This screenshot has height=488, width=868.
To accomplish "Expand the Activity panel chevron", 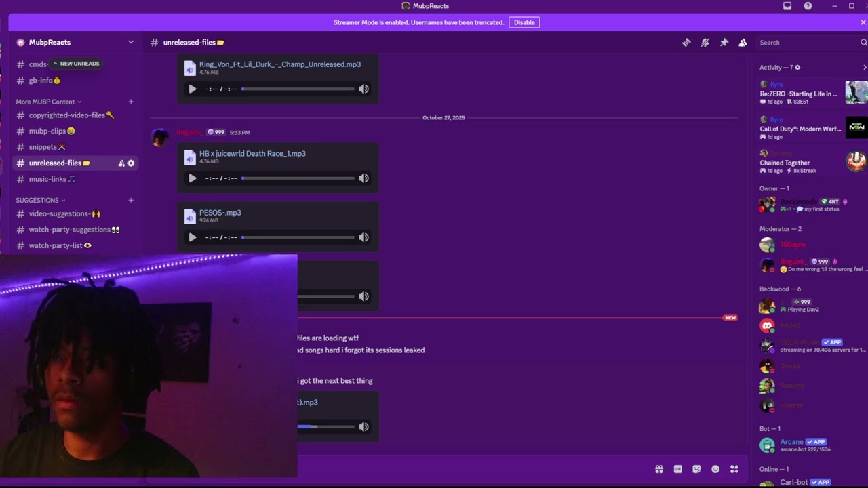I will [x=864, y=68].
